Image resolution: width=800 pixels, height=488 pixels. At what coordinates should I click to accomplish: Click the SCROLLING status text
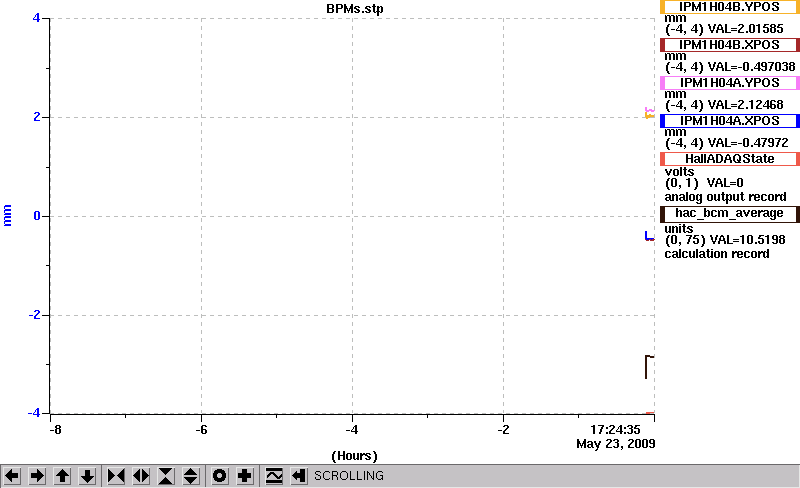click(x=348, y=476)
